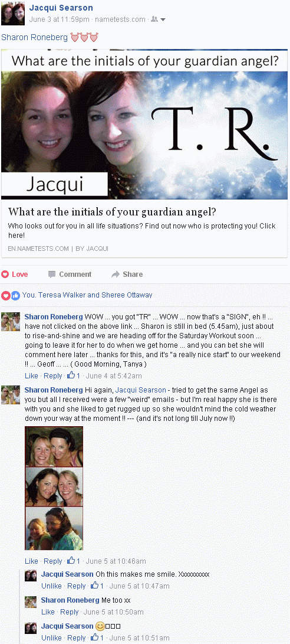Open Jacqui Searson's profile picture at post top

tap(13, 14)
